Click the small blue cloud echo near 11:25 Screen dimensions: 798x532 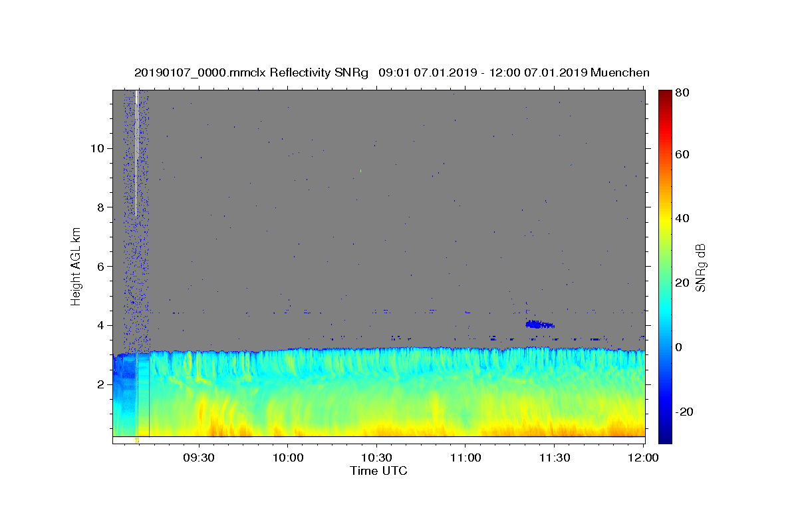539,325
